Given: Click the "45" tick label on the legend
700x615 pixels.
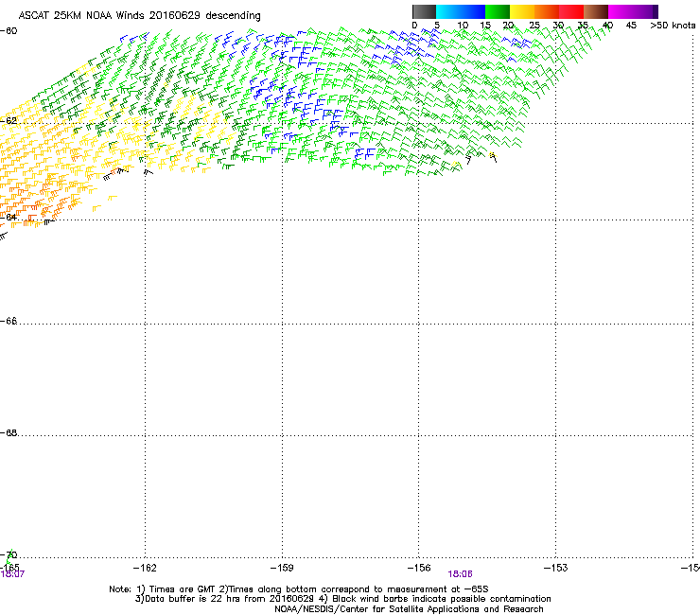Looking at the screenshot, I should [631, 26].
